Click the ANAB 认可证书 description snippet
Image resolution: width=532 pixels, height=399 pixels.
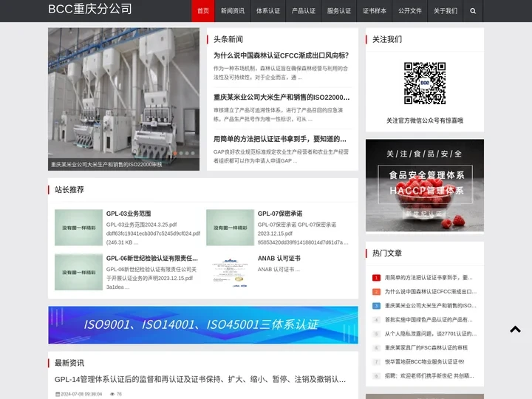coord(279,270)
